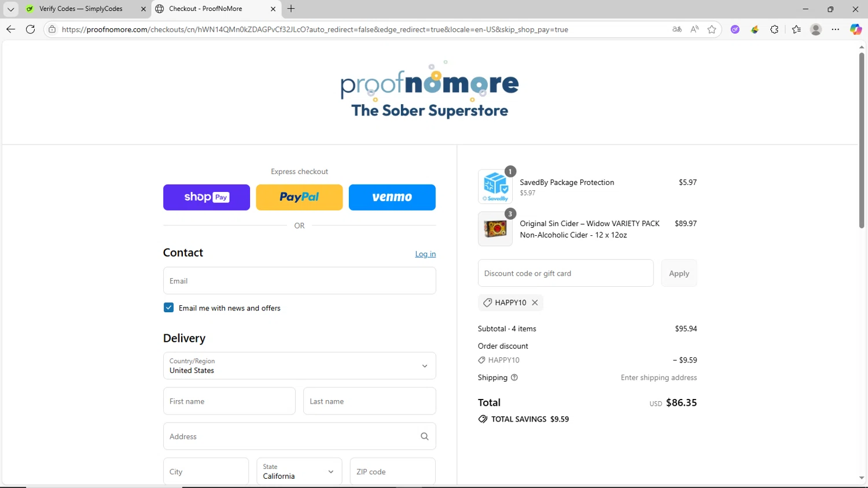This screenshot has height=488, width=868.
Task: Focus the Discount code or gift card field
Action: tap(565, 273)
